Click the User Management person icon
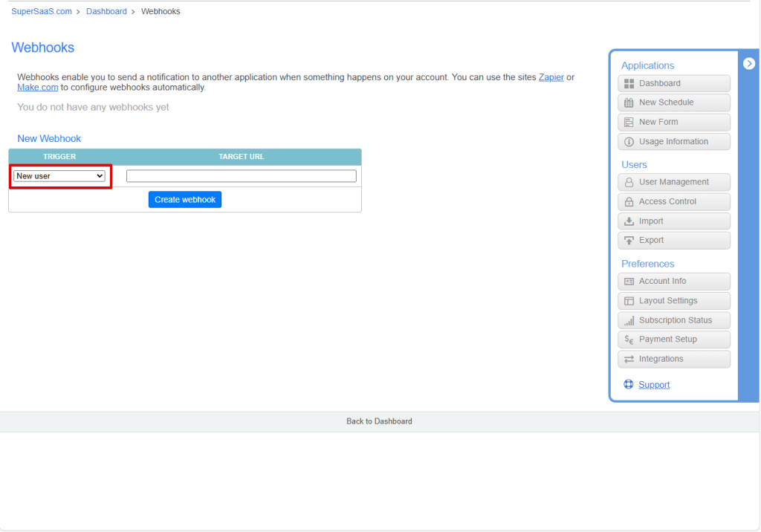Viewport: 761px width, 532px height. [x=629, y=182]
